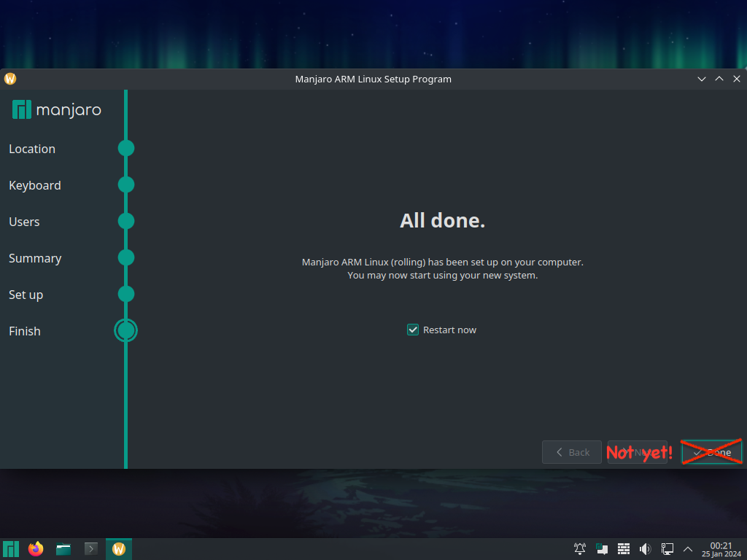Viewport: 747px width, 560px height.
Task: Click the brick-wall icon in system tray
Action: pos(624,549)
